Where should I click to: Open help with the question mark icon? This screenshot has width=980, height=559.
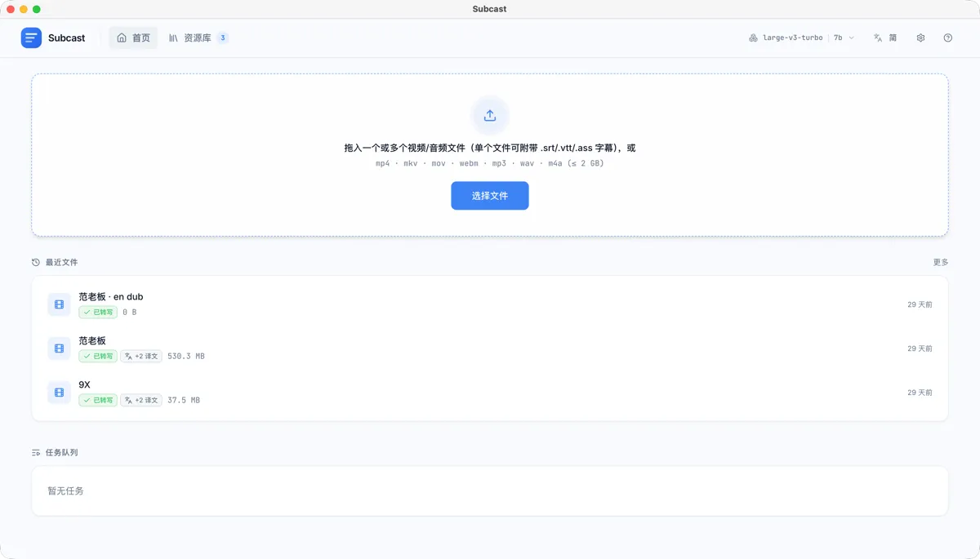pyautogui.click(x=947, y=38)
